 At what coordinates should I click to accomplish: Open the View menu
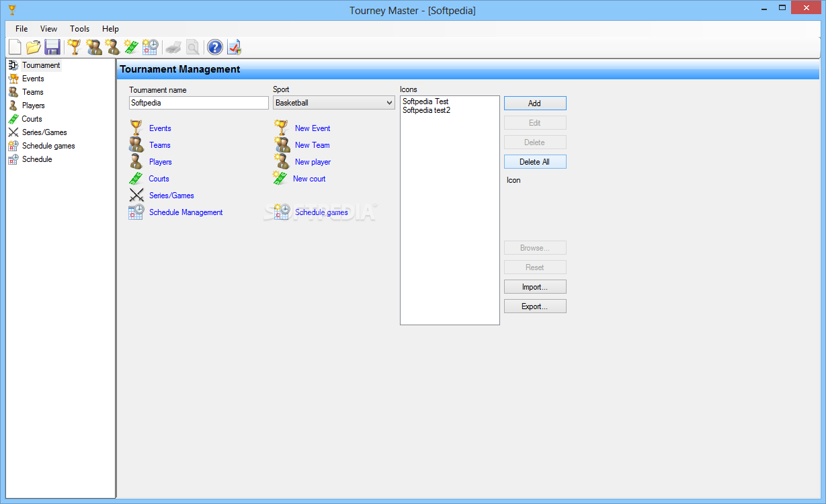tap(48, 29)
